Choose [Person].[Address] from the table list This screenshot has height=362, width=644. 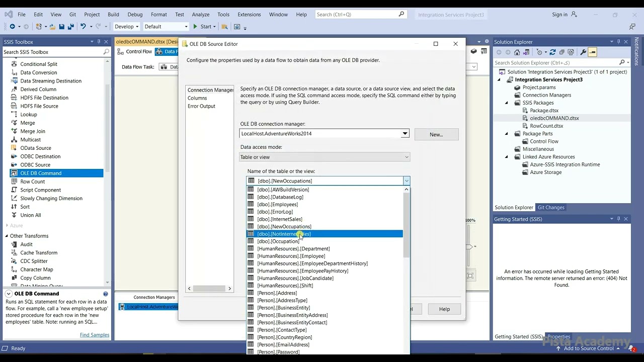click(x=325, y=293)
